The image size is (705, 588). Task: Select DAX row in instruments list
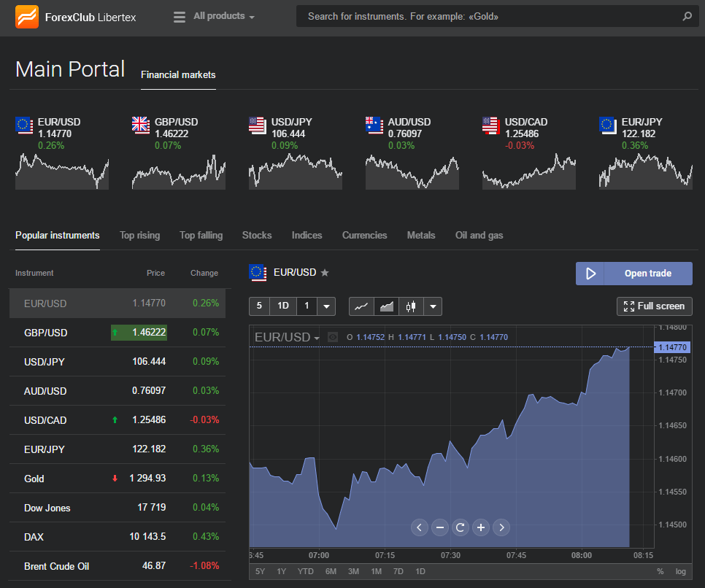[117, 537]
